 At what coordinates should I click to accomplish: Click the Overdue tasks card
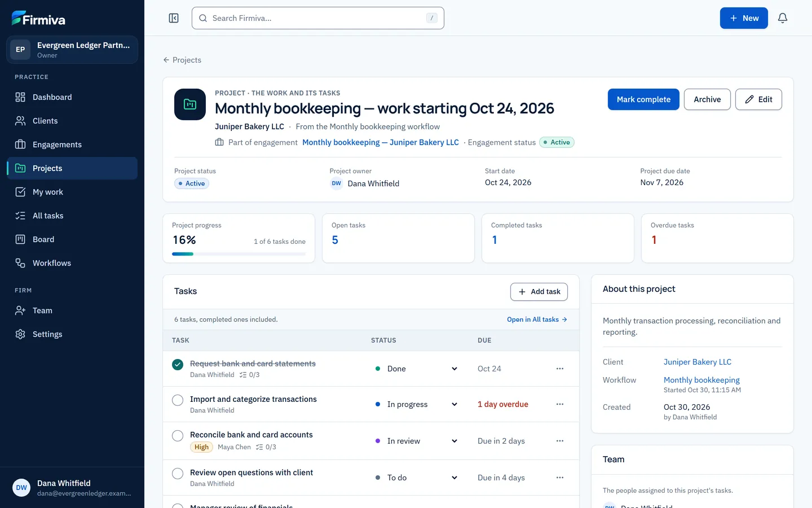[x=717, y=238]
